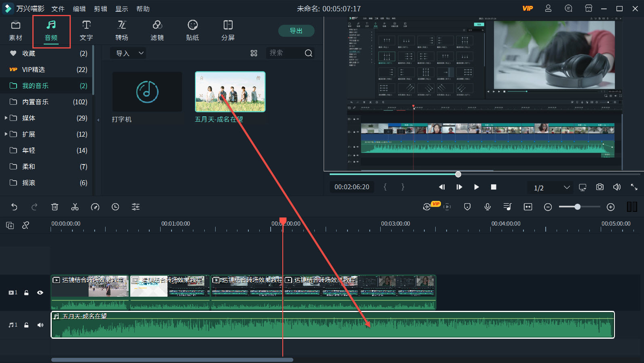Open the audio adjustment sliders icon
This screenshot has width=644, height=363.
coord(136,207)
